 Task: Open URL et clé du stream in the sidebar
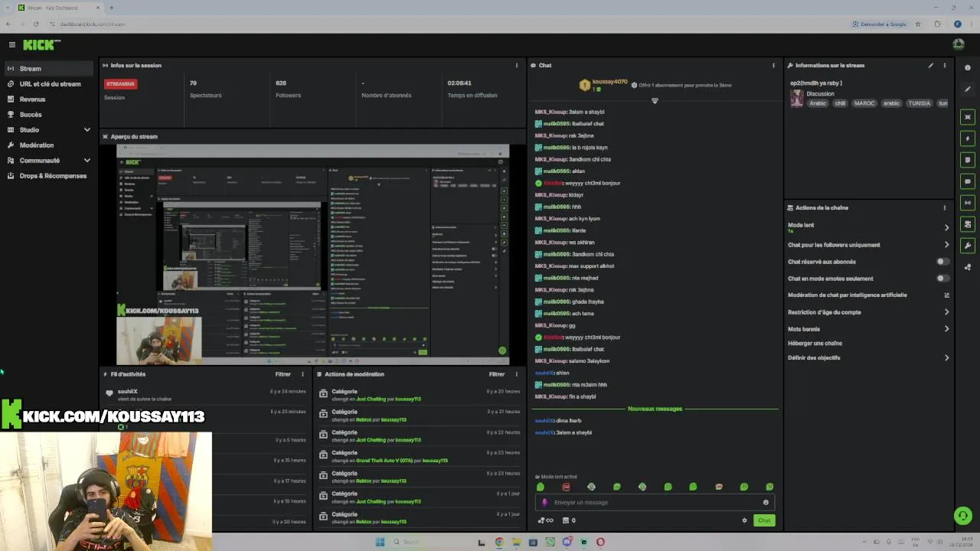(x=49, y=84)
